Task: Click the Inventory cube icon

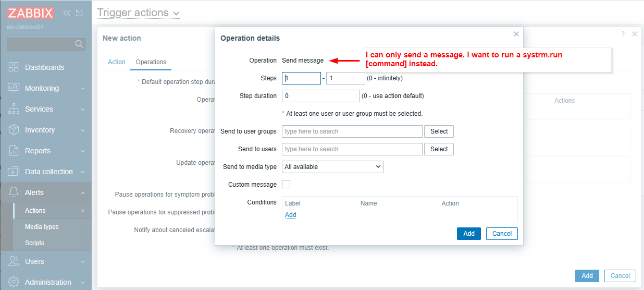Action: (x=14, y=130)
